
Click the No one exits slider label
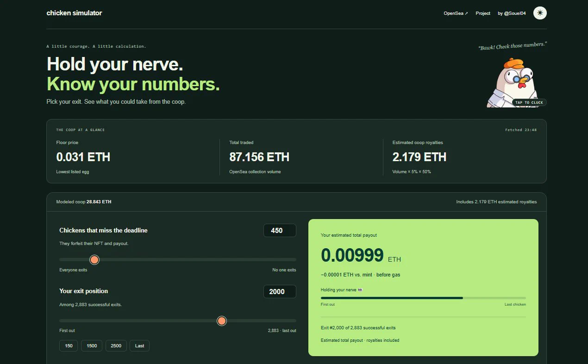pyautogui.click(x=284, y=270)
